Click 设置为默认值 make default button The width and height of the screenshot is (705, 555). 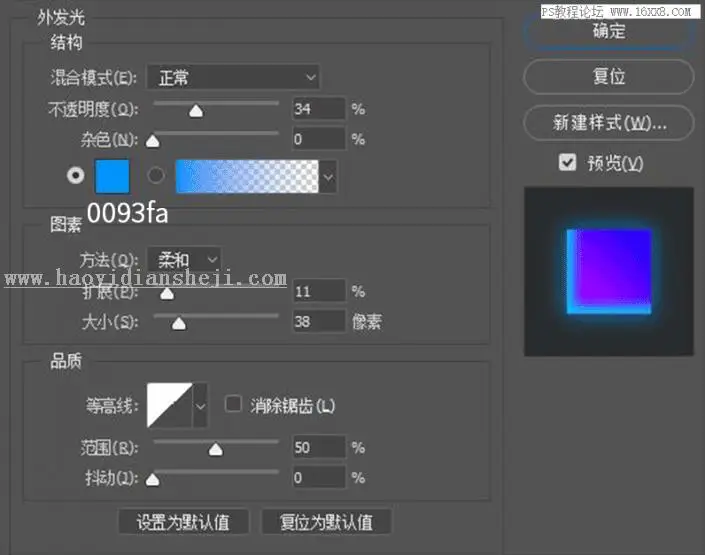coord(183,522)
